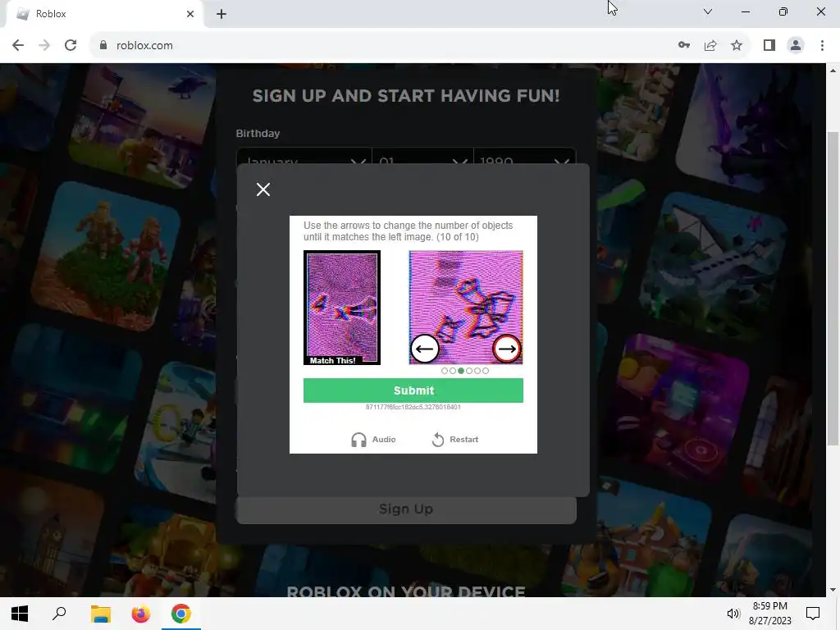Image resolution: width=840 pixels, height=630 pixels.
Task: Open the browser side panel
Action: (x=769, y=46)
